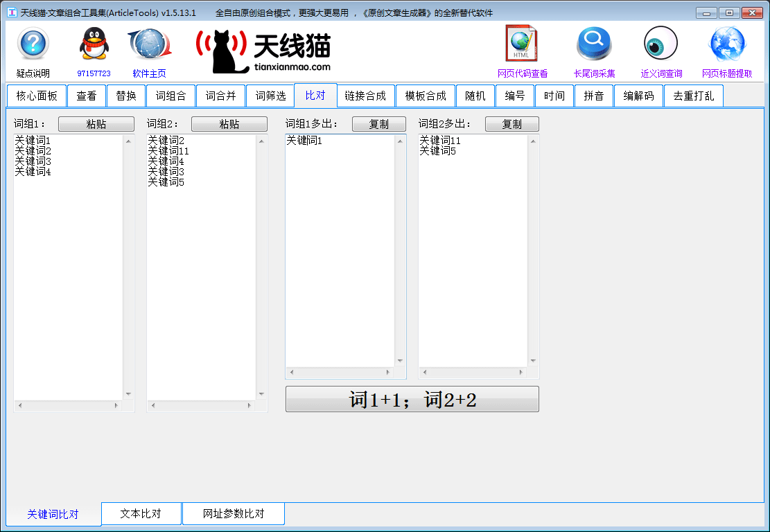This screenshot has width=770, height=532.
Task: Run the 词1+1；词2+2 compare button
Action: [x=412, y=399]
